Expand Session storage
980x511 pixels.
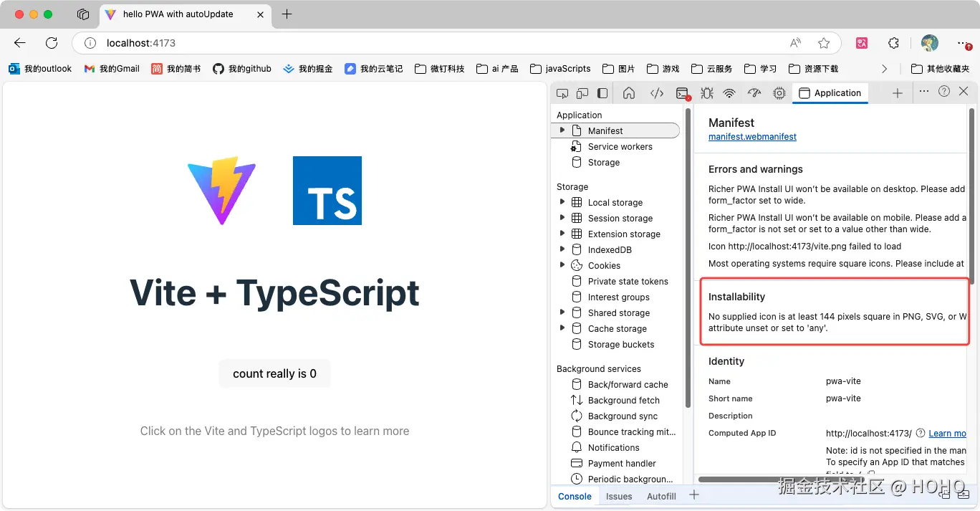(562, 218)
